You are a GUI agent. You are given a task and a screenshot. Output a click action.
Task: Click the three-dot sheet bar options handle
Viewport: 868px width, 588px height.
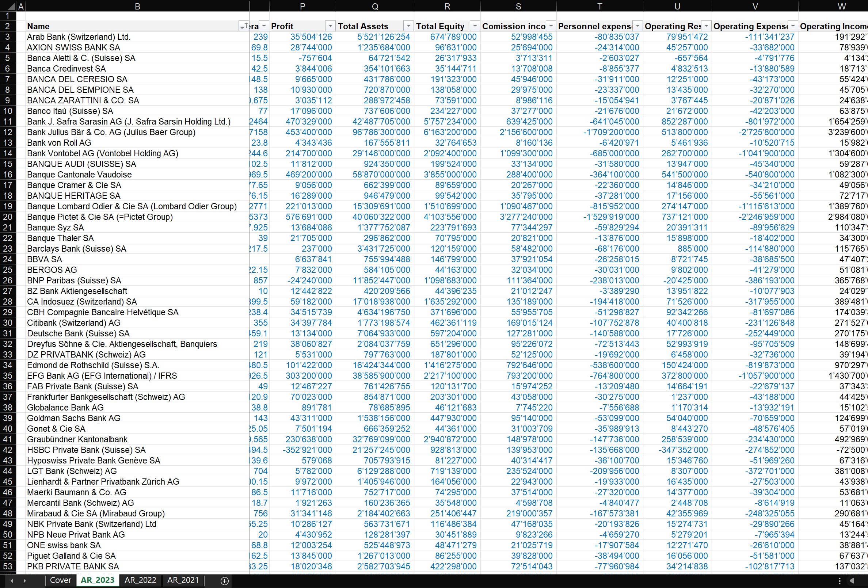click(840, 581)
